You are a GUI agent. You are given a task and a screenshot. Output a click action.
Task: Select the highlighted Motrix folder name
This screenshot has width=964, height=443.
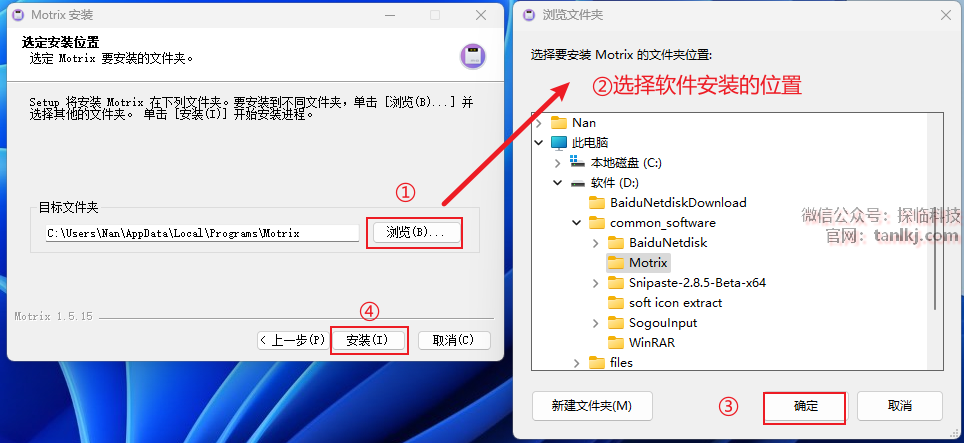[x=648, y=262]
